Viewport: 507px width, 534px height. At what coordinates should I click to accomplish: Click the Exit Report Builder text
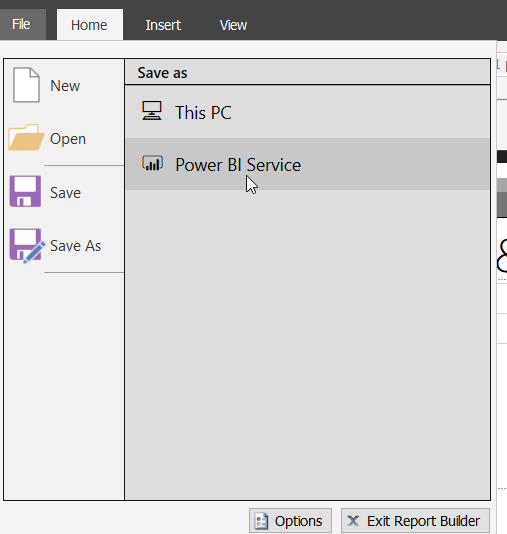coord(423,521)
